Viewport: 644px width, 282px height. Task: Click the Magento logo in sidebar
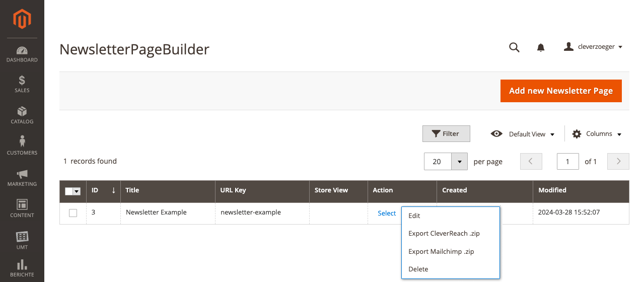pos(22,19)
